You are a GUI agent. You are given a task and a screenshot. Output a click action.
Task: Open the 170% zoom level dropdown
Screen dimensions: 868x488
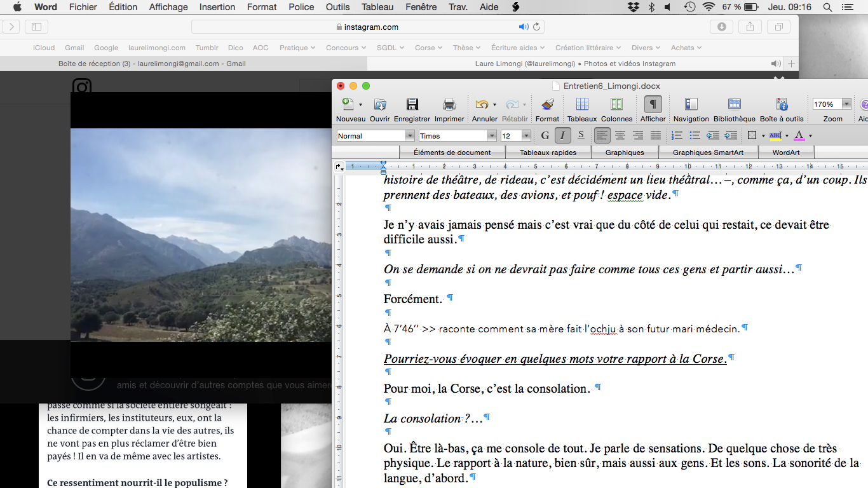tap(846, 104)
